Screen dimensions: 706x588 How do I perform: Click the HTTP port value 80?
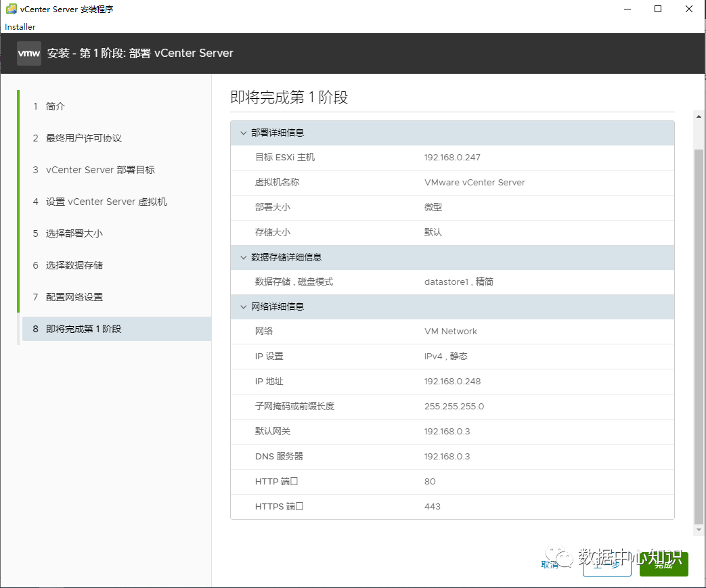pos(430,482)
